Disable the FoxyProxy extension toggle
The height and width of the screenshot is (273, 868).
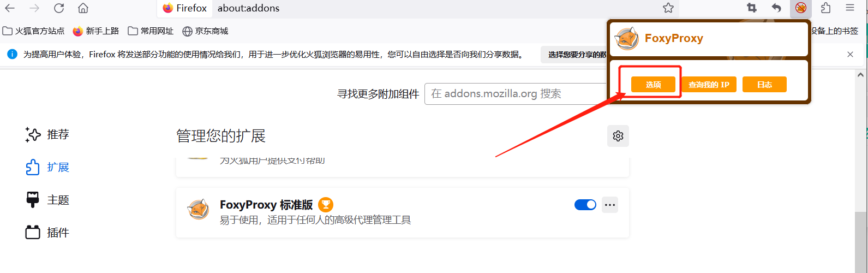point(585,205)
